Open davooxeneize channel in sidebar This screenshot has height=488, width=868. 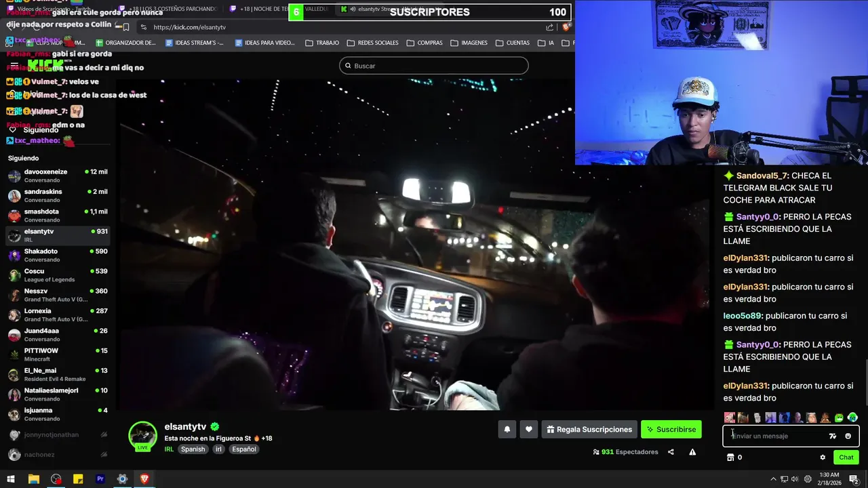[58, 176]
